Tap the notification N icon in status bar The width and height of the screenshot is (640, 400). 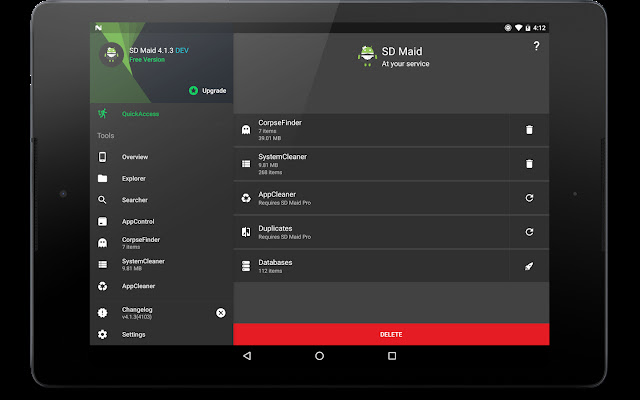tap(98, 28)
